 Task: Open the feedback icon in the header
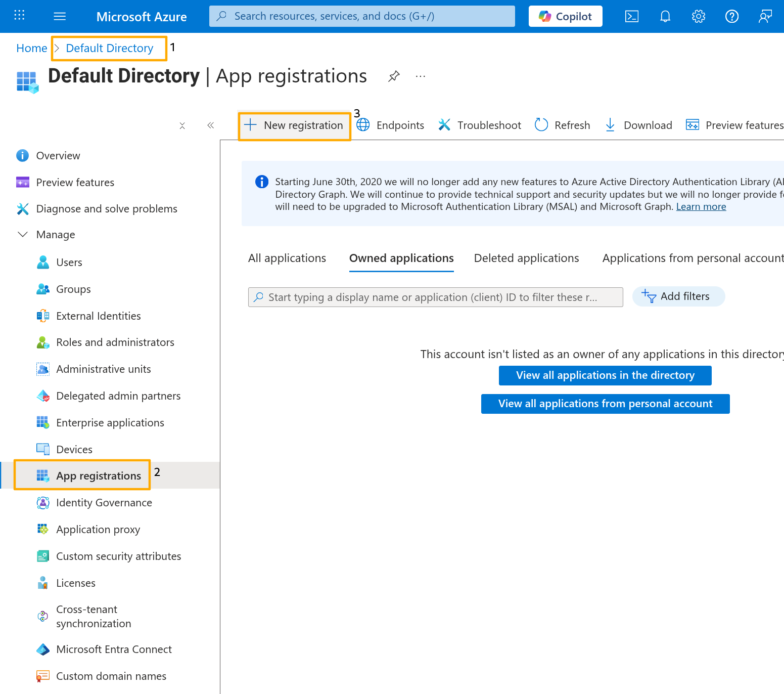pyautogui.click(x=765, y=17)
